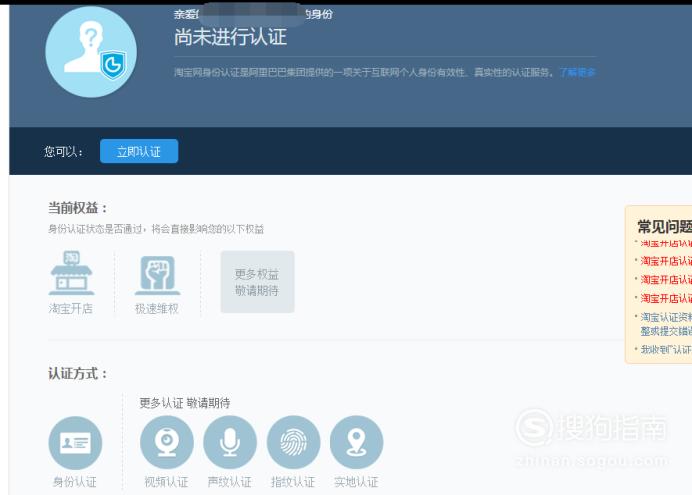Choose the 指纹认证 fingerprint icon
This screenshot has width=692, height=495.
[x=293, y=442]
